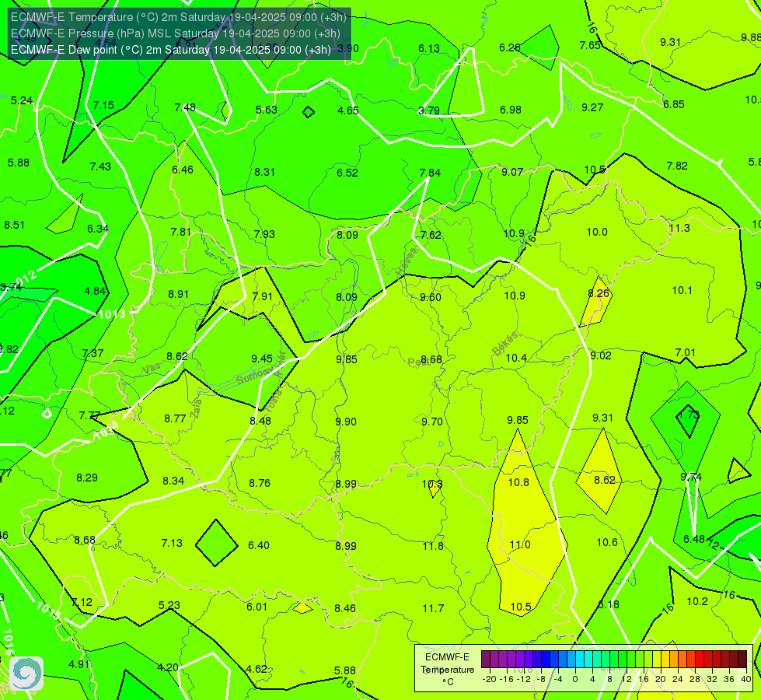The width and height of the screenshot is (761, 700).
Task: Click the blue swirl logo icon
Action: click(x=26, y=674)
